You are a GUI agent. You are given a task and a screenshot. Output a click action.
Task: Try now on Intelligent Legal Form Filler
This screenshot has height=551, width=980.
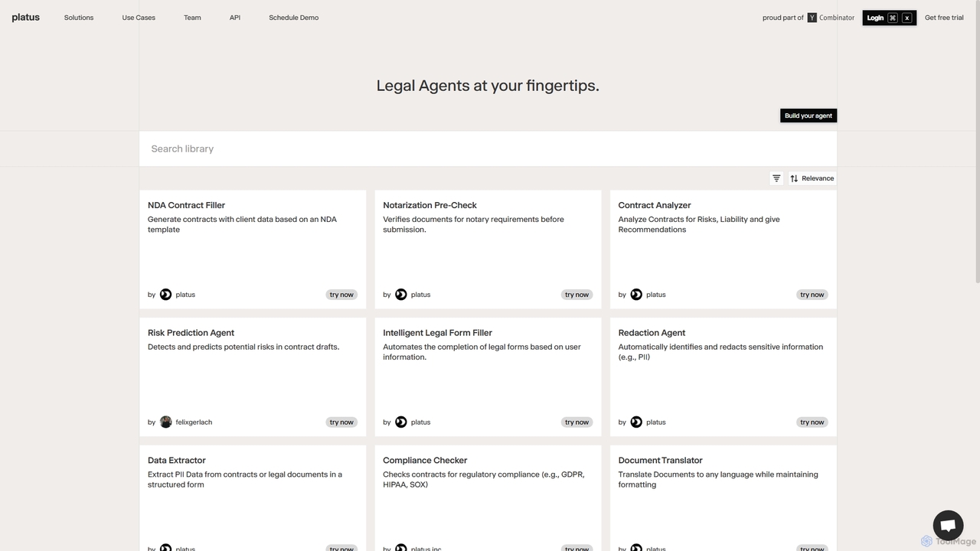[577, 422]
